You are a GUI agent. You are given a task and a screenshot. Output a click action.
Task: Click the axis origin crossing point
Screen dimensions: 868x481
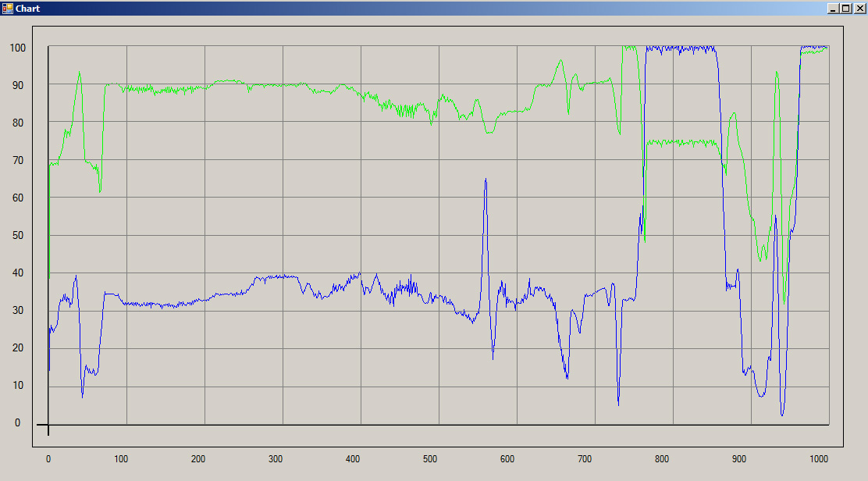pyautogui.click(x=48, y=425)
